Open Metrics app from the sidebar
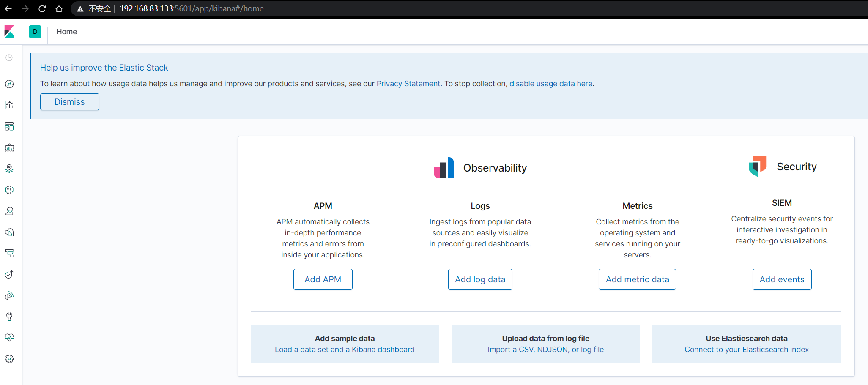Viewport: 868px width, 385px height. click(x=9, y=211)
